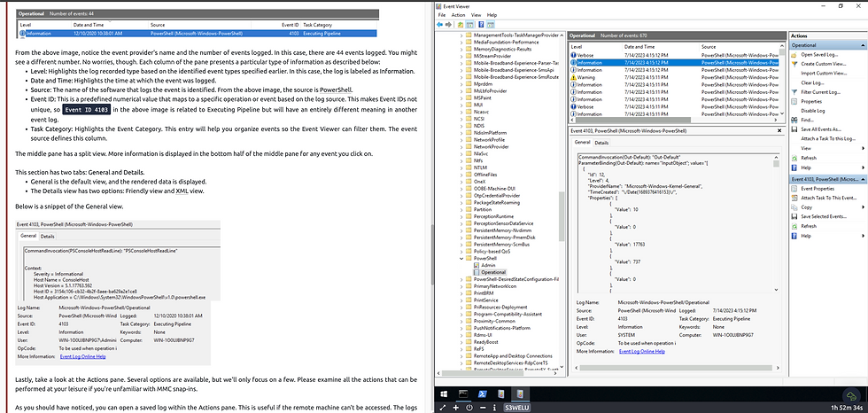Click Attach Task To This Event

pyautogui.click(x=828, y=198)
